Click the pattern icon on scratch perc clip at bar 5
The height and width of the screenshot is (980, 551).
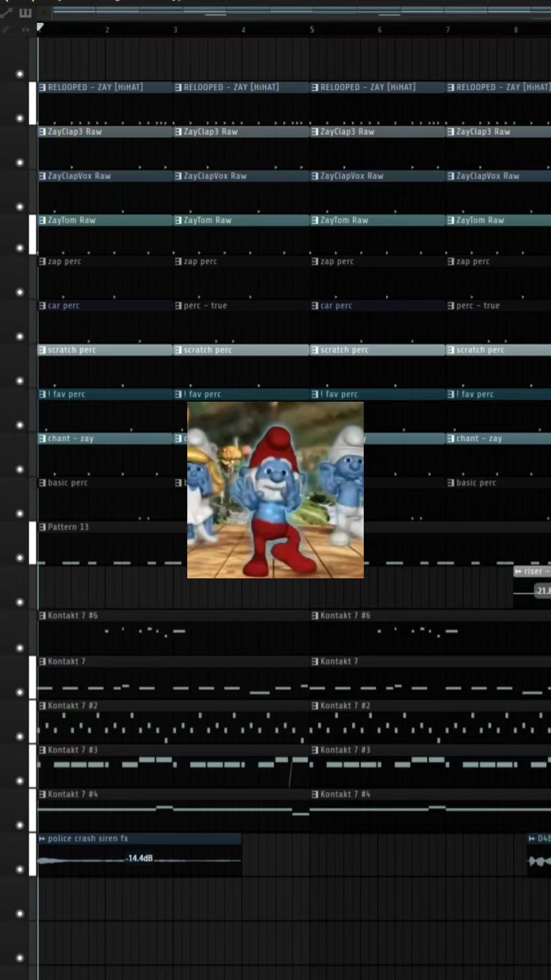[x=315, y=350]
